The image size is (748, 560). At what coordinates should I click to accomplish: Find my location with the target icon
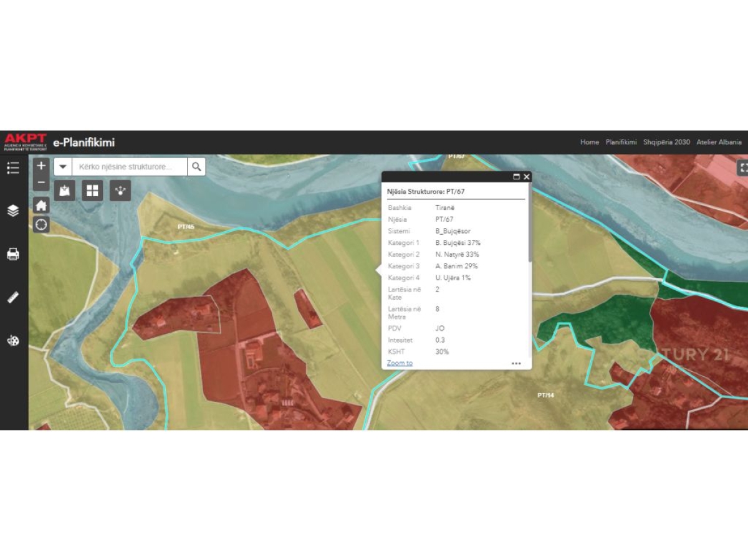pos(41,224)
